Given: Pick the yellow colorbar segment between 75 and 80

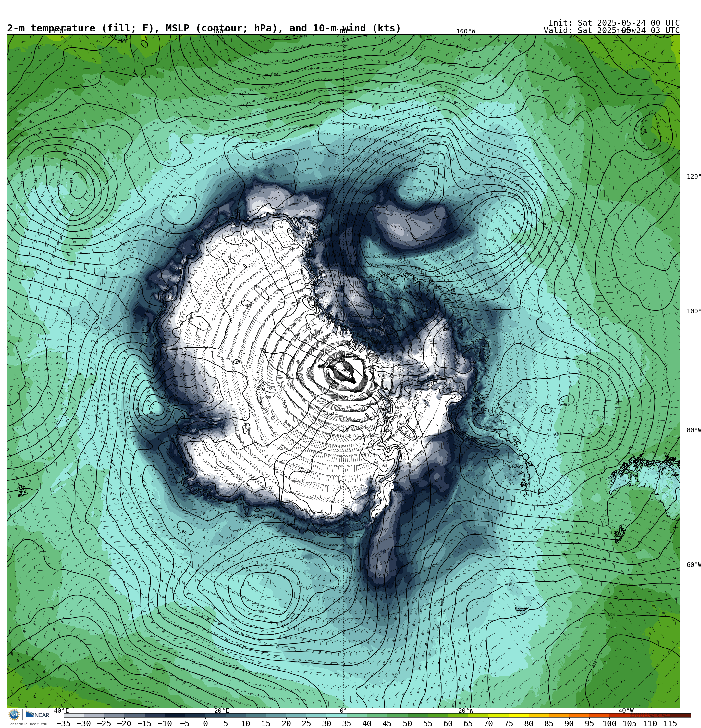Looking at the screenshot, I should [x=519, y=716].
